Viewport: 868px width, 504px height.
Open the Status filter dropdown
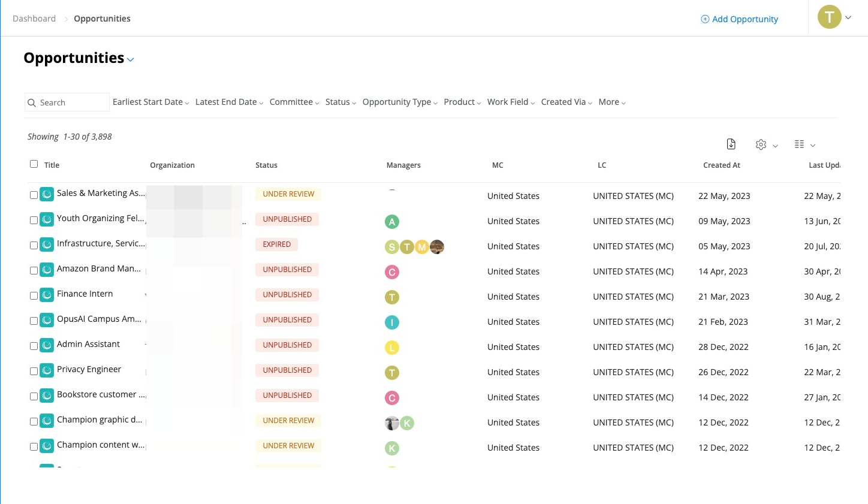point(340,102)
